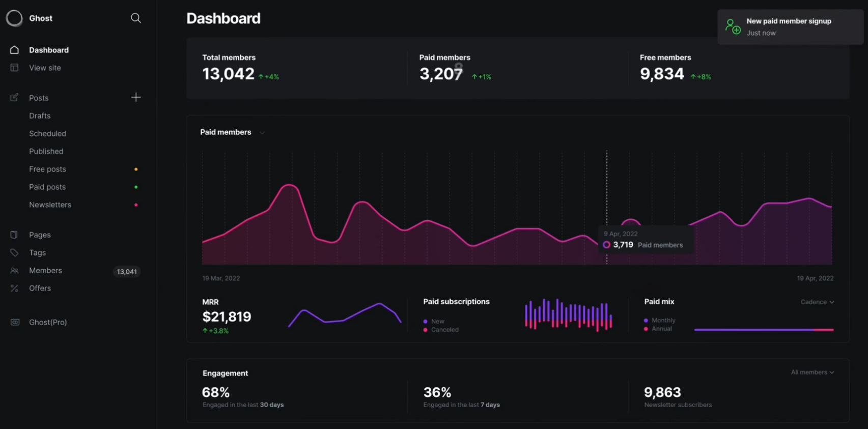Viewport: 868px width, 429px height.
Task: Open Tags in sidebar
Action: coord(37,252)
